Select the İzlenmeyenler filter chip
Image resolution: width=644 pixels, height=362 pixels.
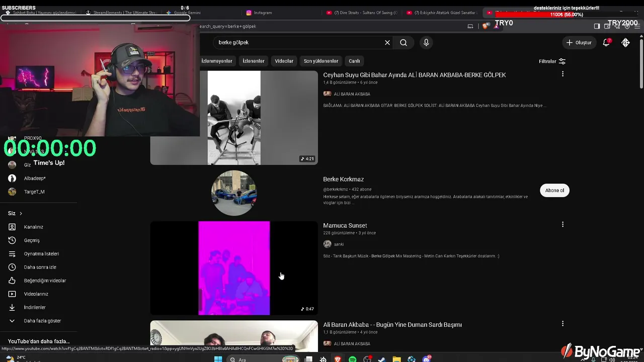(217, 61)
